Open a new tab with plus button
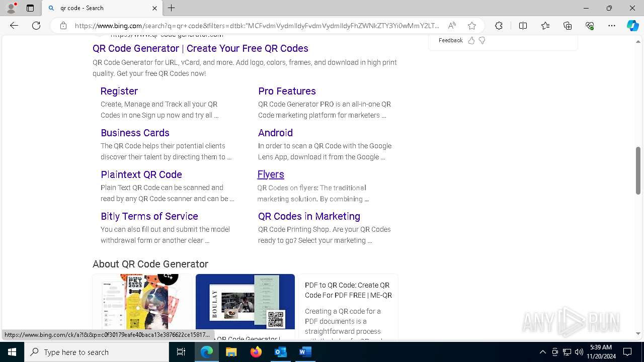Image resolution: width=644 pixels, height=362 pixels. pos(171,8)
